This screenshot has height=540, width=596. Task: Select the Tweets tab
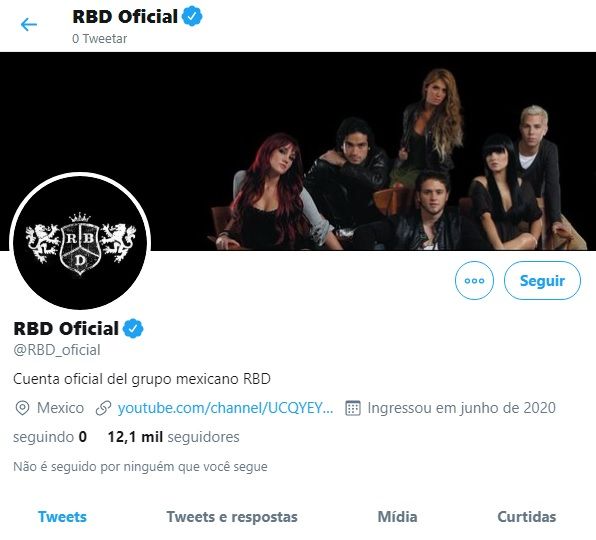[x=62, y=517]
